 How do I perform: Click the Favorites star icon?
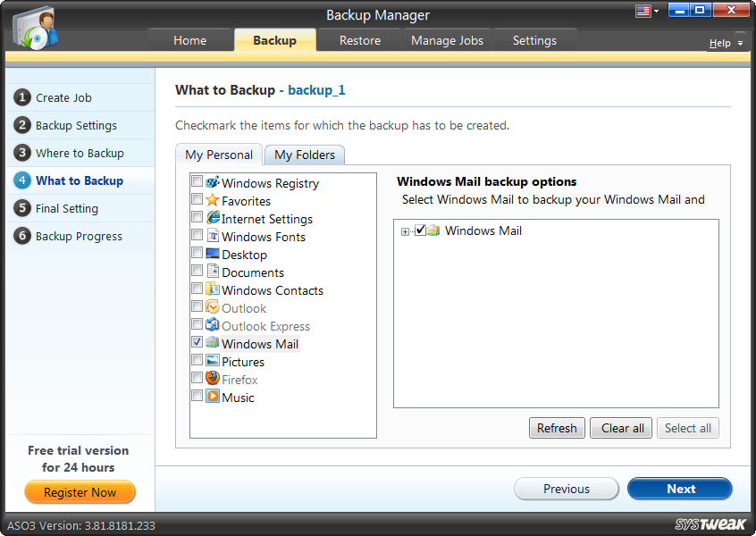(x=212, y=201)
